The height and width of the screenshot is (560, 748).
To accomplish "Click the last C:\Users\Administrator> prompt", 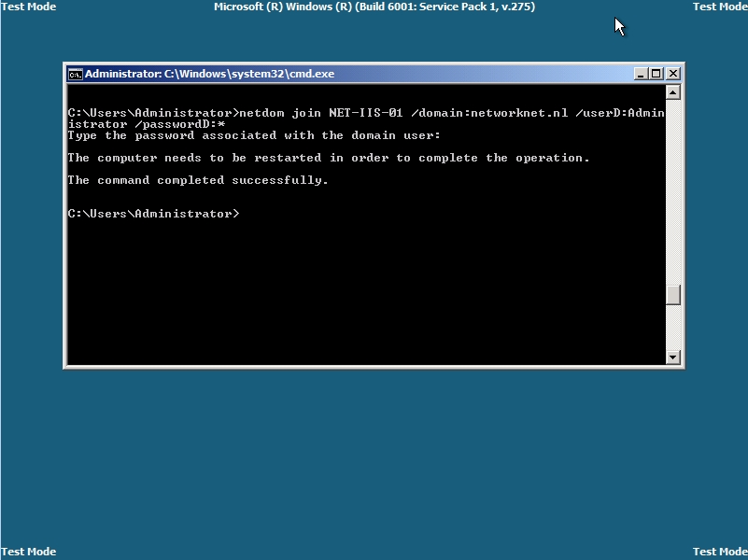I will tap(153, 214).
